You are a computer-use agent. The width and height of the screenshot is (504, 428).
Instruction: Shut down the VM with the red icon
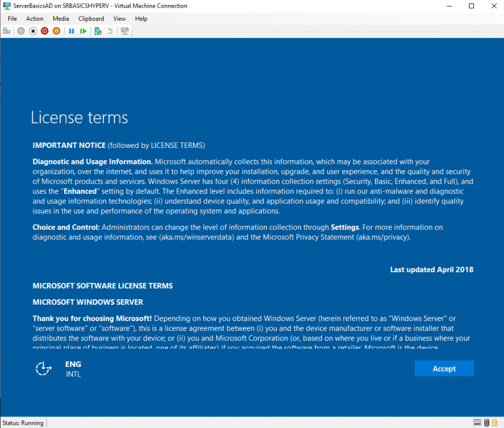pos(45,31)
